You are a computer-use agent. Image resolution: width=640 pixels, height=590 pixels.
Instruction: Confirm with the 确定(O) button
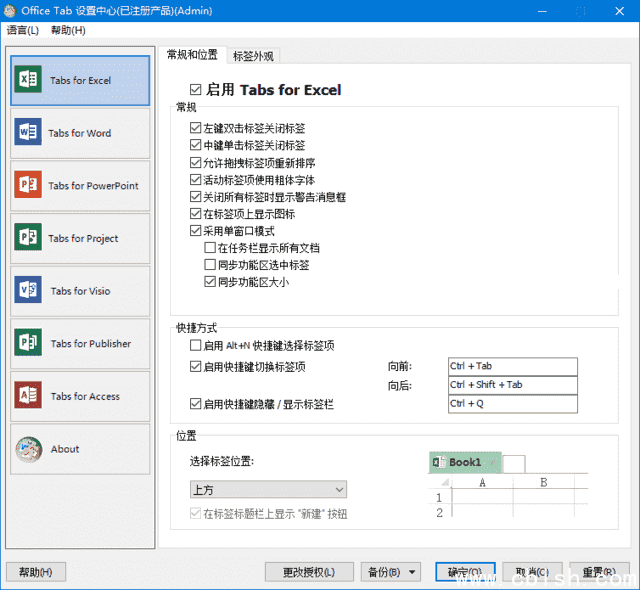pos(465,572)
